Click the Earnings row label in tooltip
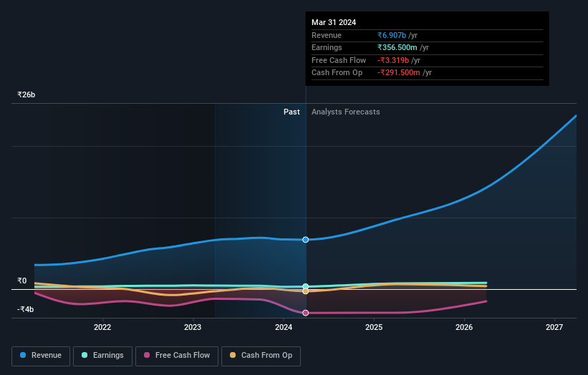Viewport: 588px width, 375px height. (x=327, y=47)
